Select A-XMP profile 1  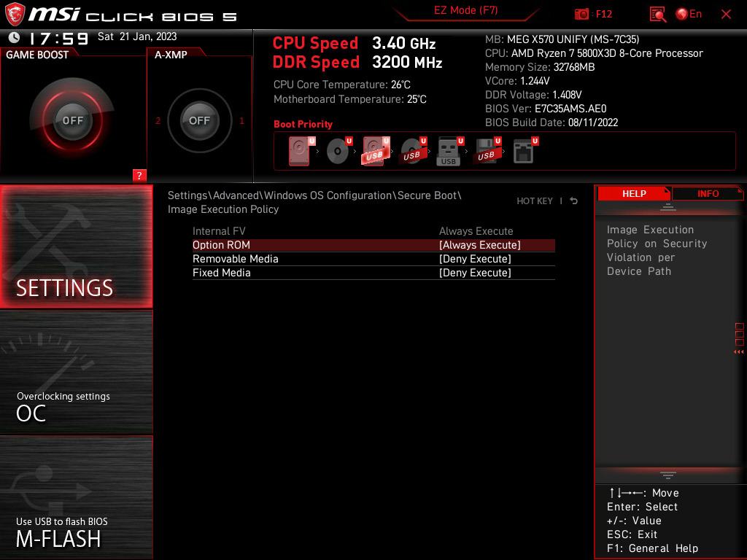pos(241,121)
